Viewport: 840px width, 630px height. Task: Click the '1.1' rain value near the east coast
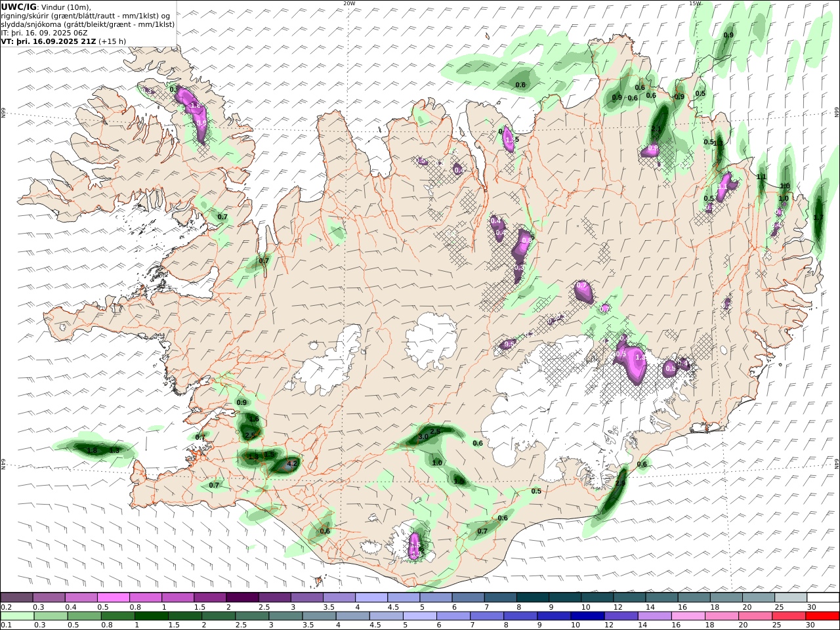[761, 177]
